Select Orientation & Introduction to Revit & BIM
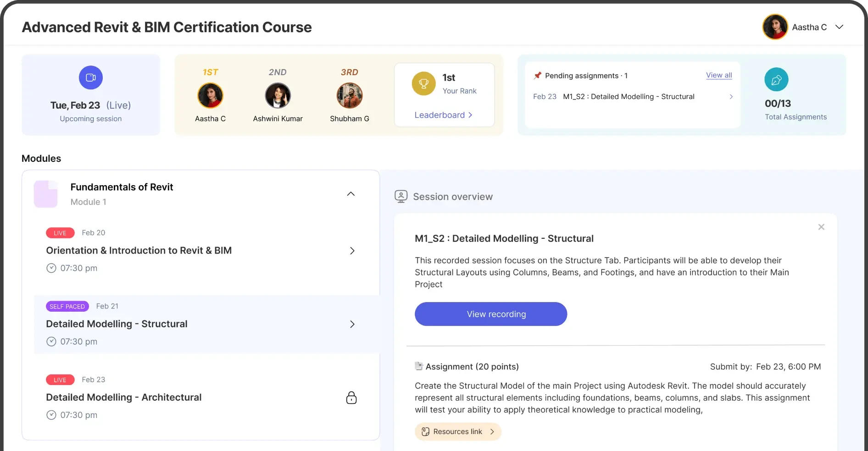Image resolution: width=868 pixels, height=451 pixels. pos(139,251)
